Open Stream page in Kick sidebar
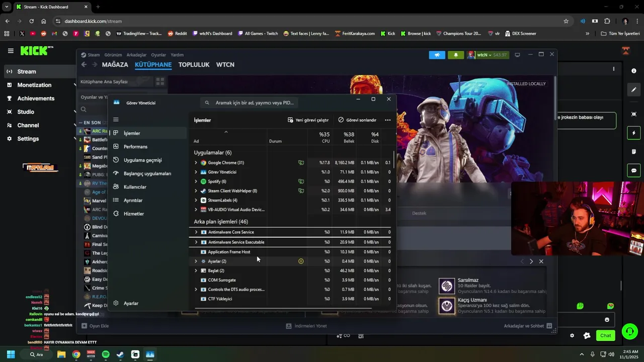 pos(26,71)
